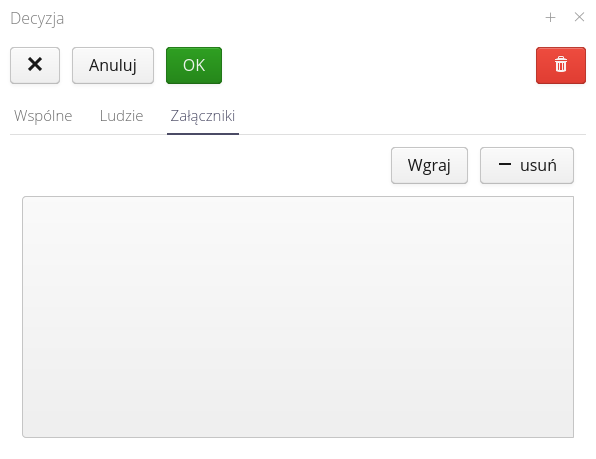Image resolution: width=596 pixels, height=459 pixels.
Task: Confirm with the green OK button
Action: point(194,65)
